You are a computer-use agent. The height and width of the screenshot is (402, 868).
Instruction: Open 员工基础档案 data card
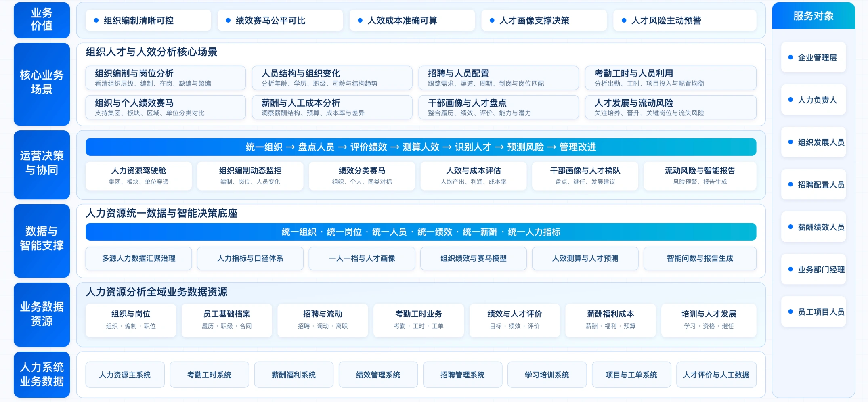(x=227, y=320)
